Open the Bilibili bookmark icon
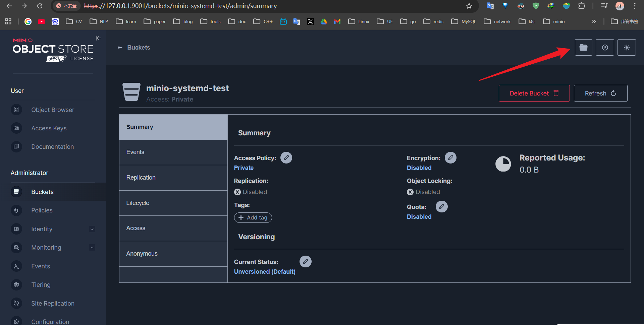This screenshot has width=644, height=325. click(x=283, y=21)
